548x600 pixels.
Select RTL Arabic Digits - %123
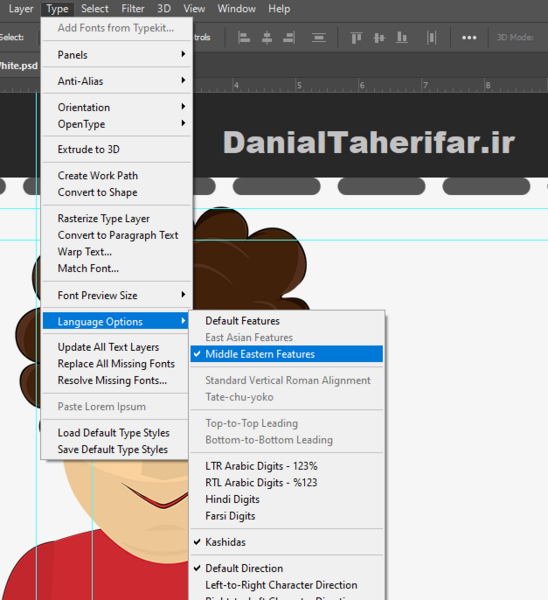point(287,483)
